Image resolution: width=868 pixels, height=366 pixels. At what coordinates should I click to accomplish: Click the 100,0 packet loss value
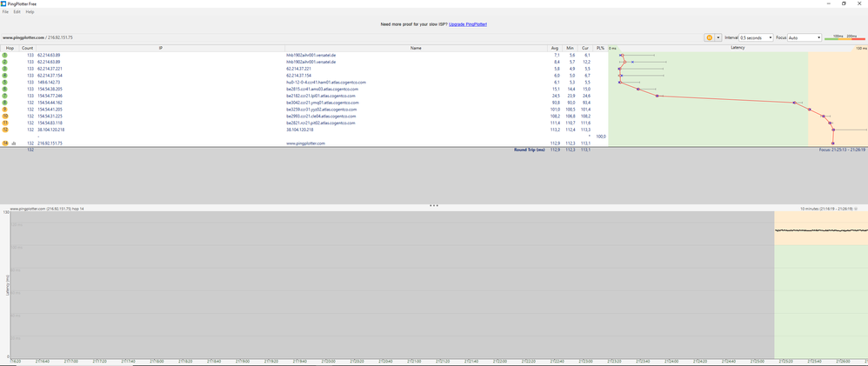(x=601, y=136)
